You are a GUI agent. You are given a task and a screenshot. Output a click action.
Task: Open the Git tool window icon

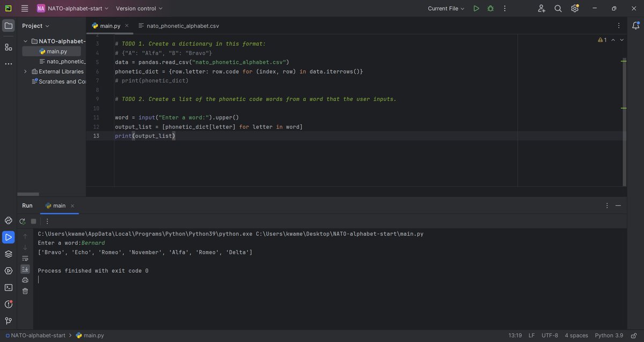(8, 321)
